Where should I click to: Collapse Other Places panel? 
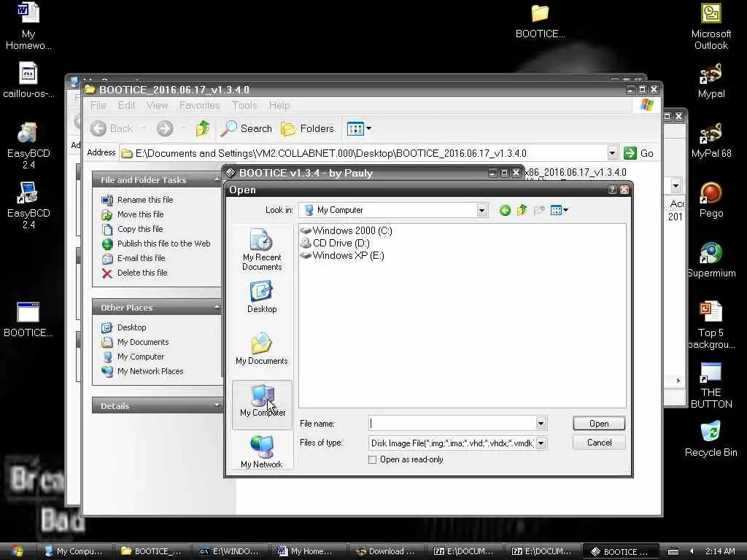point(217,307)
